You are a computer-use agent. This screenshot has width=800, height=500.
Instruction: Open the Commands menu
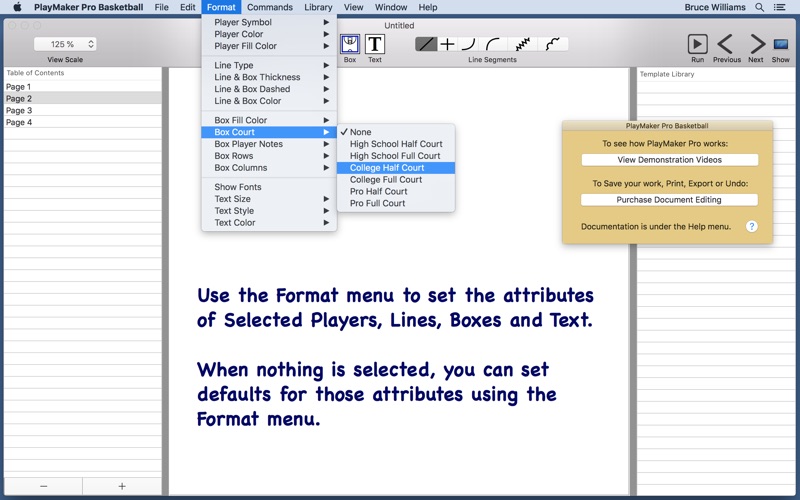pyautogui.click(x=270, y=7)
